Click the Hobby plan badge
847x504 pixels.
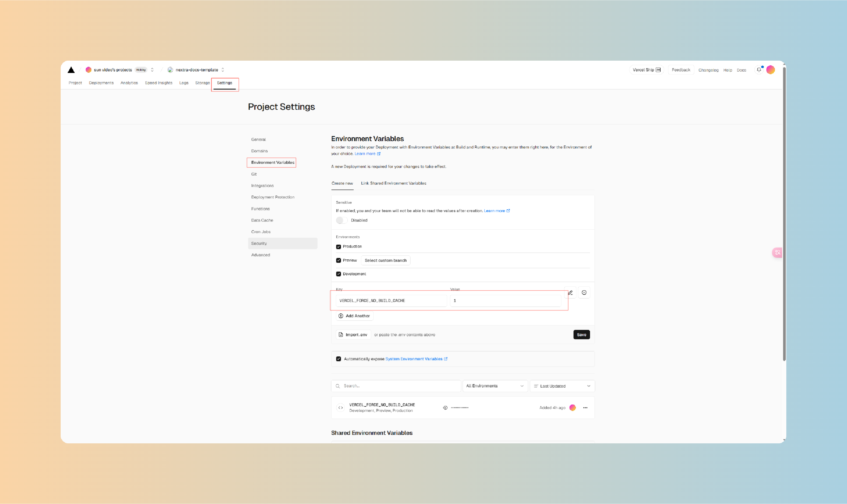coord(141,70)
